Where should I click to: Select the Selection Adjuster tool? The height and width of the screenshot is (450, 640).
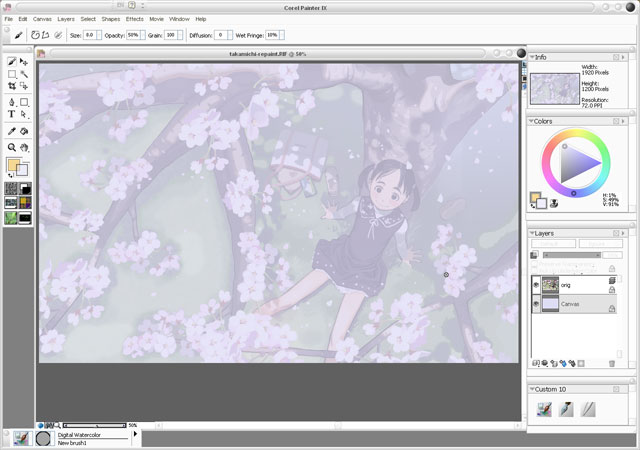tap(24, 86)
